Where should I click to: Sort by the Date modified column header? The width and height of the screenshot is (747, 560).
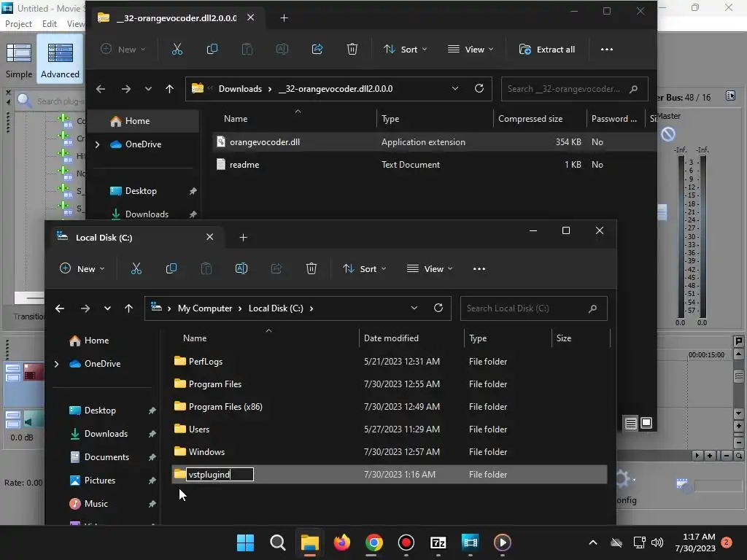tap(391, 338)
